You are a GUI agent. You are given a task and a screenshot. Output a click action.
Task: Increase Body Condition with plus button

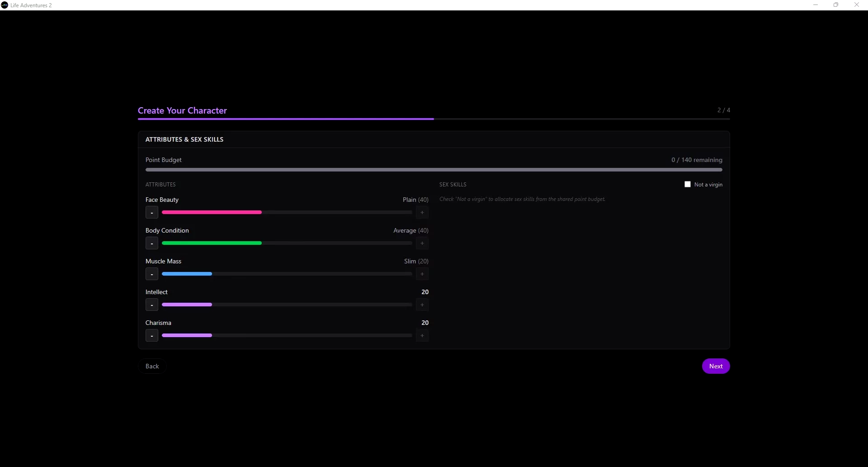tap(422, 243)
